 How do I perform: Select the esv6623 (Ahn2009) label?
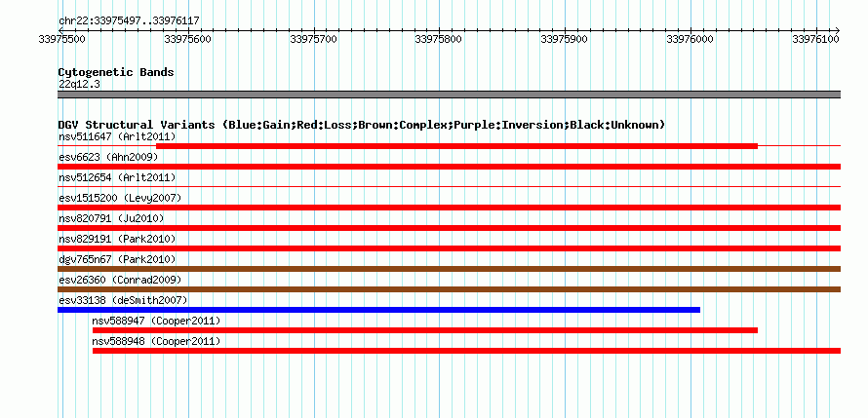click(108, 157)
